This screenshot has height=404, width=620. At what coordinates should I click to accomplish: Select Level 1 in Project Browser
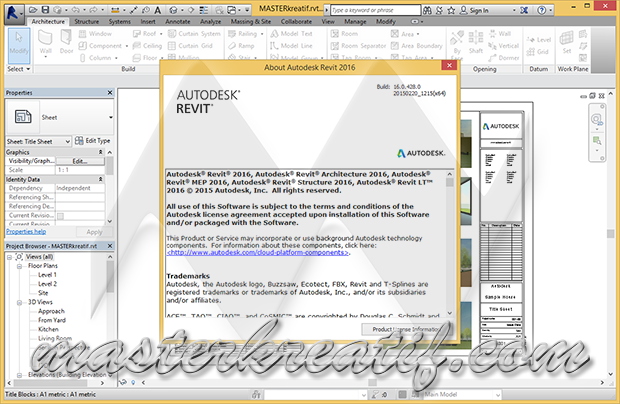pyautogui.click(x=47, y=275)
